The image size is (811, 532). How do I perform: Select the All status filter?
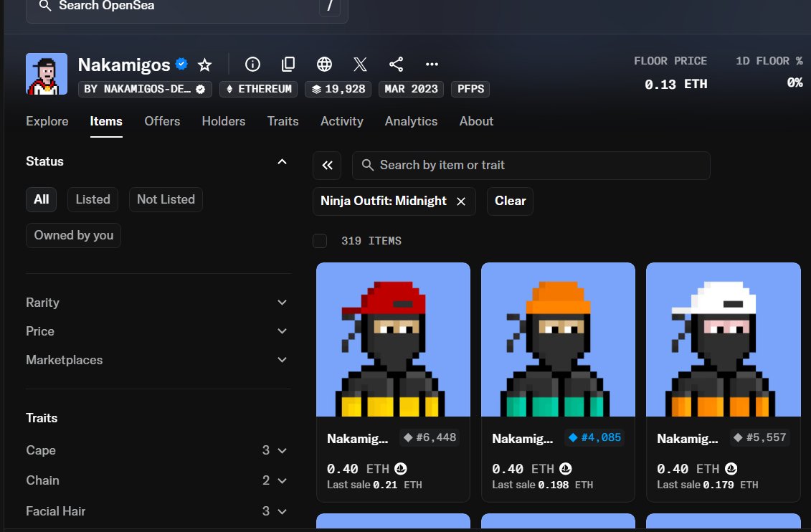tap(42, 199)
